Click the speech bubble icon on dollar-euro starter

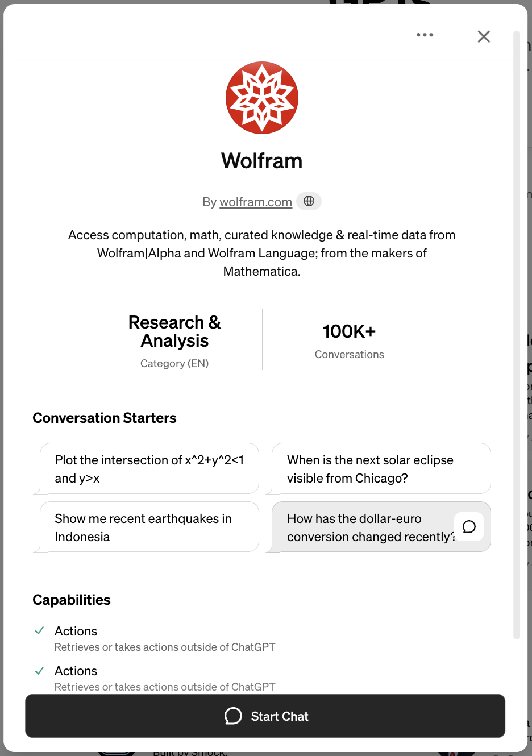click(x=468, y=527)
